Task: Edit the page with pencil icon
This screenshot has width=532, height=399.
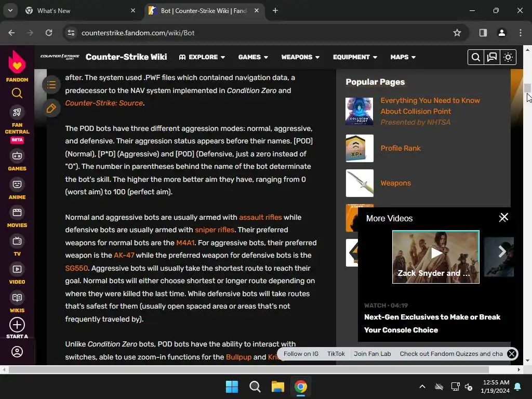Action: (51, 108)
